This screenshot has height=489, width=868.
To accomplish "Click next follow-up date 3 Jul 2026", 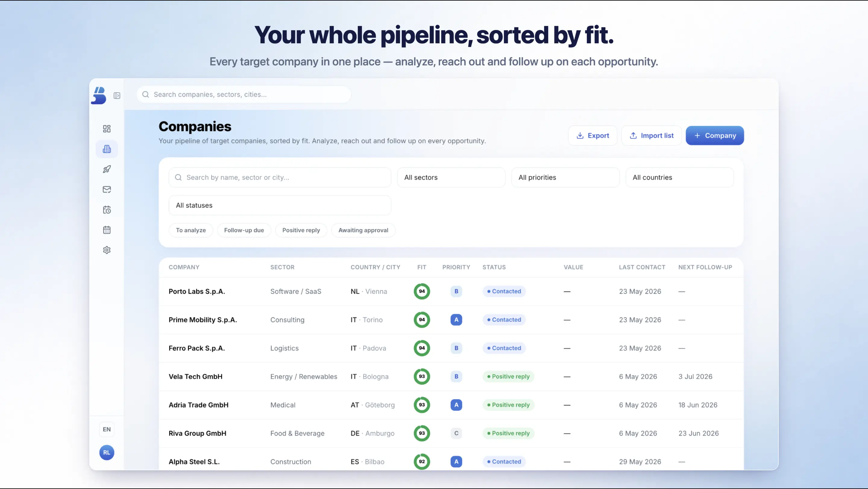I will pyautogui.click(x=695, y=377).
